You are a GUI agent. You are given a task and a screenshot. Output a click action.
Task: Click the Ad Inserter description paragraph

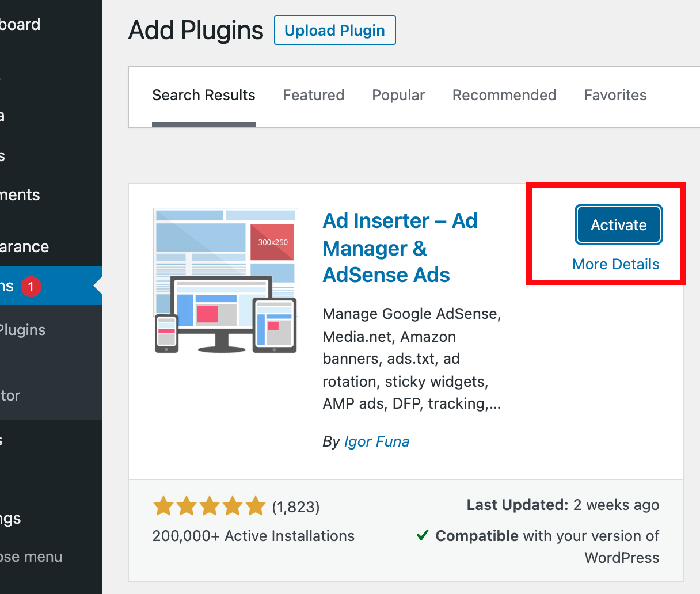click(x=412, y=359)
